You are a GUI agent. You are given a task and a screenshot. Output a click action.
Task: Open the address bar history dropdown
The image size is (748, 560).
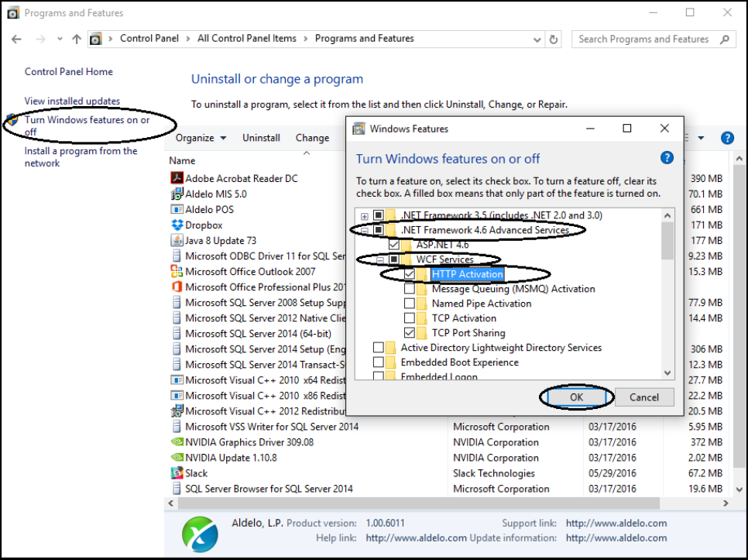pos(537,40)
